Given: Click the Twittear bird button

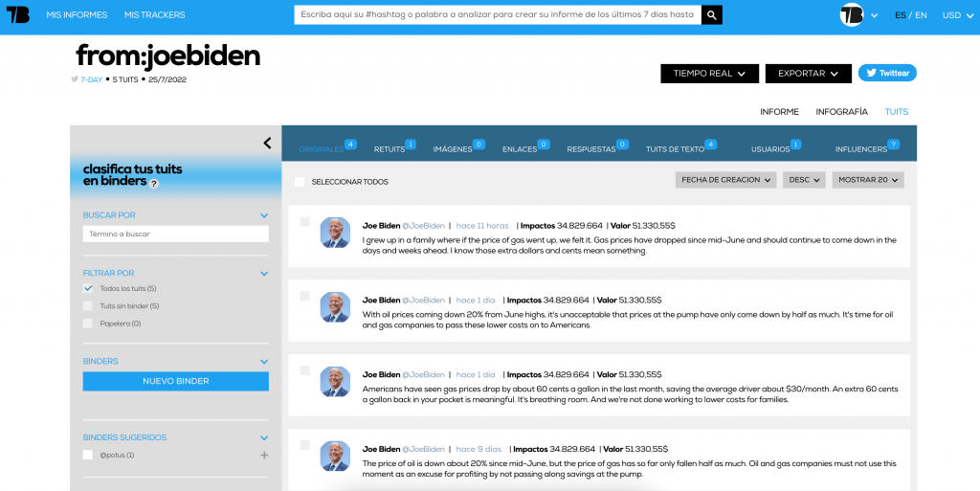Looking at the screenshot, I should point(886,74).
